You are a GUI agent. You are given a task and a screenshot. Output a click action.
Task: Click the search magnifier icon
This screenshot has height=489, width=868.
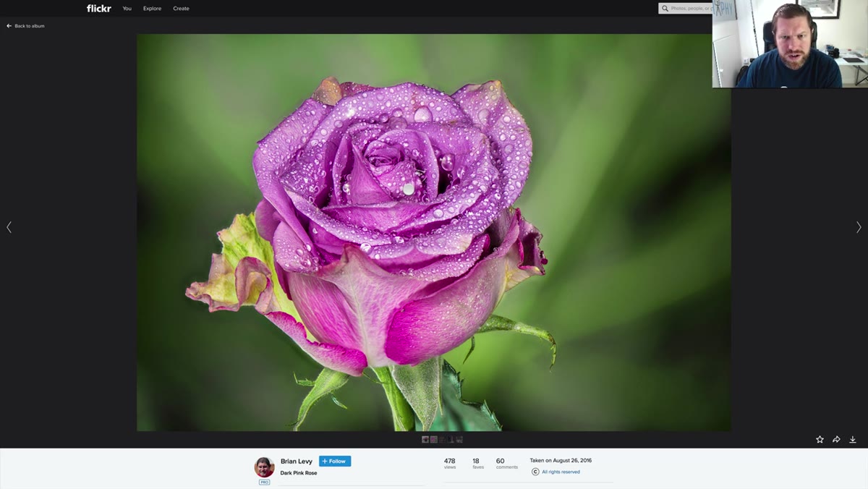coord(665,9)
